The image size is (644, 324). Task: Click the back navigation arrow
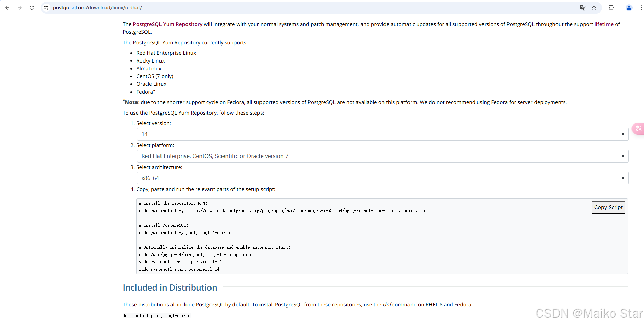tap(7, 7)
